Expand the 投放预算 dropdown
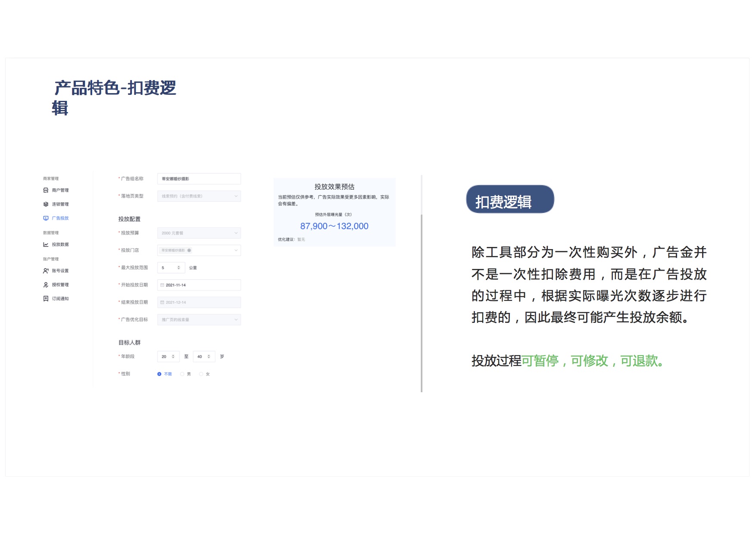Screen dimensions: 756x534 click(x=199, y=233)
